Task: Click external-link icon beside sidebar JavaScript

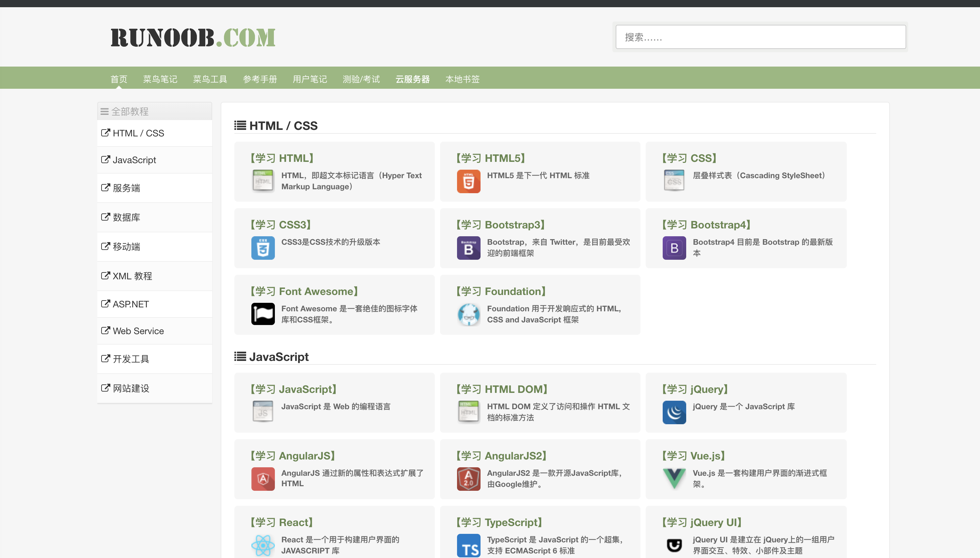Action: coord(105,160)
